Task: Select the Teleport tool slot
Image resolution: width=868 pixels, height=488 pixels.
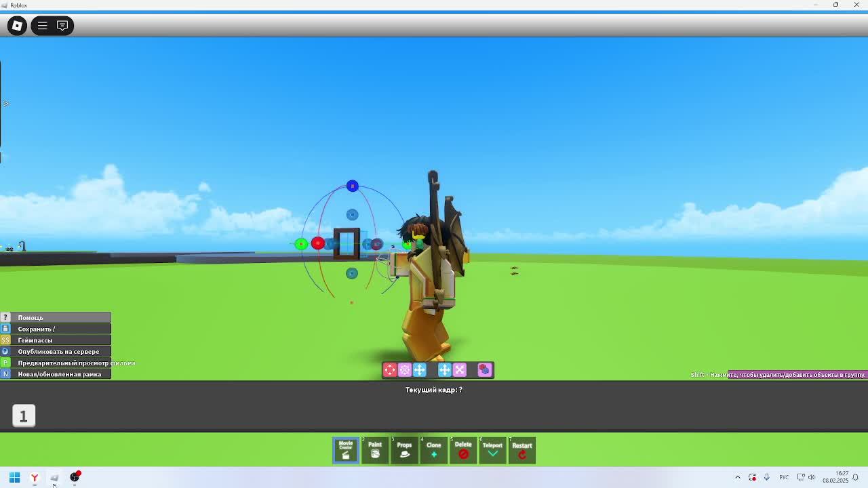Action: 492,450
